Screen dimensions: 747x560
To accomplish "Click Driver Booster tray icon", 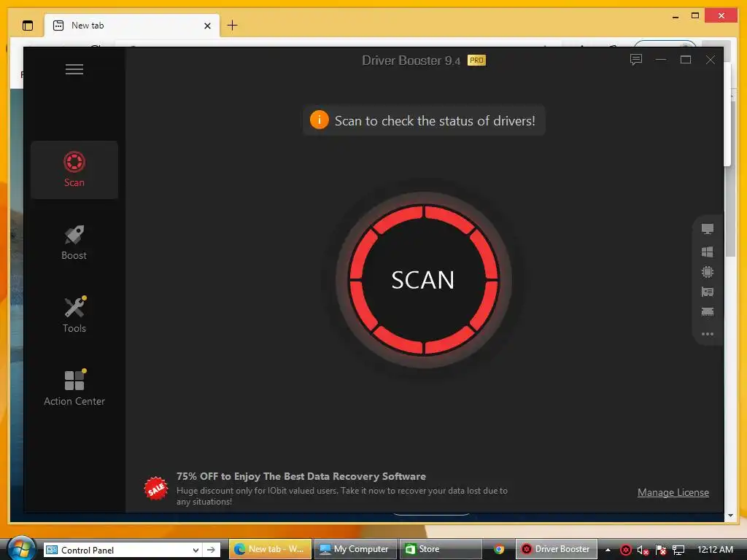I will point(626,550).
